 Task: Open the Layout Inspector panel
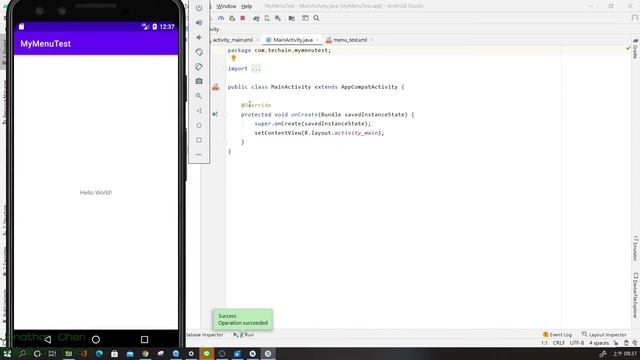604,335
